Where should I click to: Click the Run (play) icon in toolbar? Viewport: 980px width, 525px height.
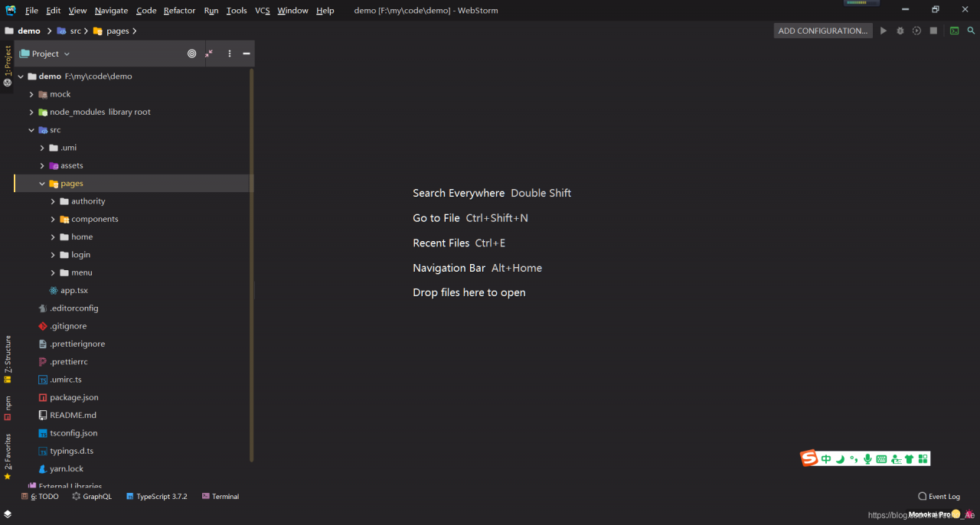click(x=883, y=31)
